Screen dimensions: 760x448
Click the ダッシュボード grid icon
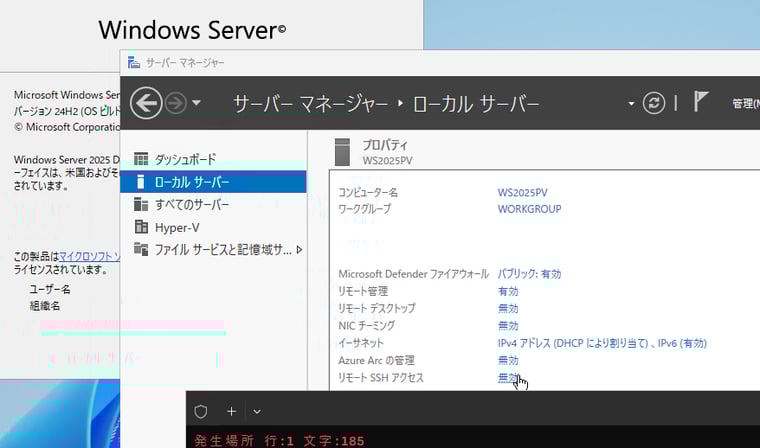click(x=141, y=159)
